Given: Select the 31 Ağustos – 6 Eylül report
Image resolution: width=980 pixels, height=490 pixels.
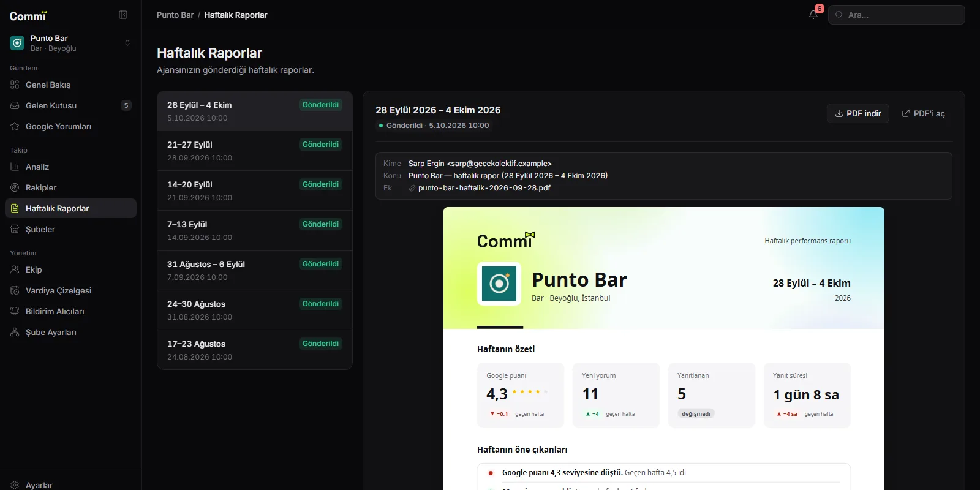Looking at the screenshot, I should pyautogui.click(x=255, y=270).
